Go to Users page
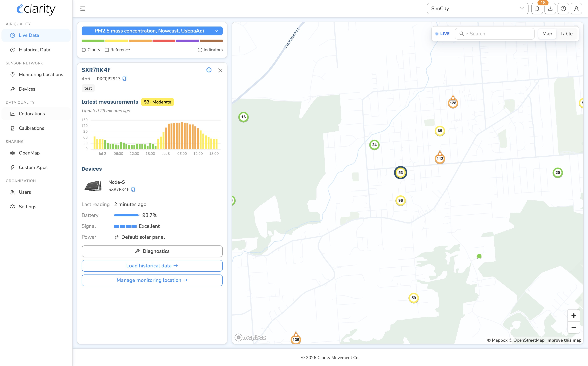Viewport: 588px width, 366px height. (36, 192)
